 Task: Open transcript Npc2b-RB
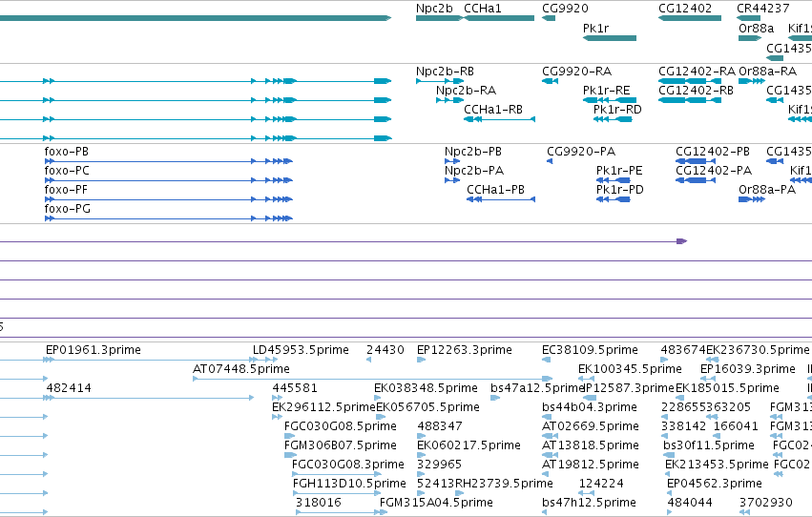click(x=445, y=72)
